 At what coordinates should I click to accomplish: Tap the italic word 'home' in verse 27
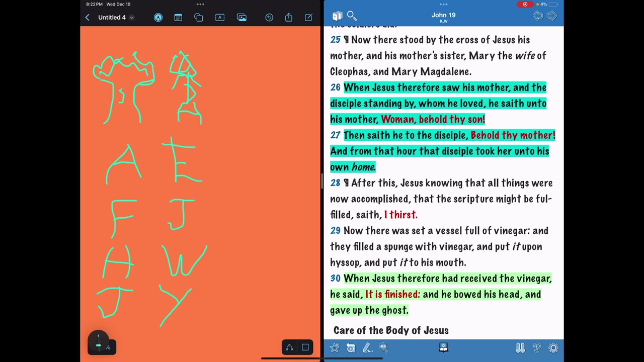[363, 167]
